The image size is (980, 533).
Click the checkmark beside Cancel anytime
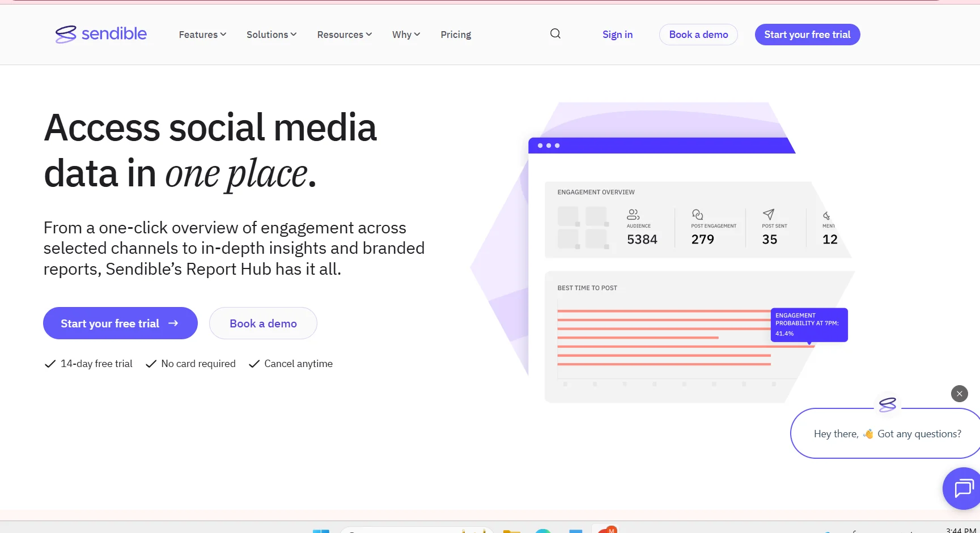[x=253, y=364]
